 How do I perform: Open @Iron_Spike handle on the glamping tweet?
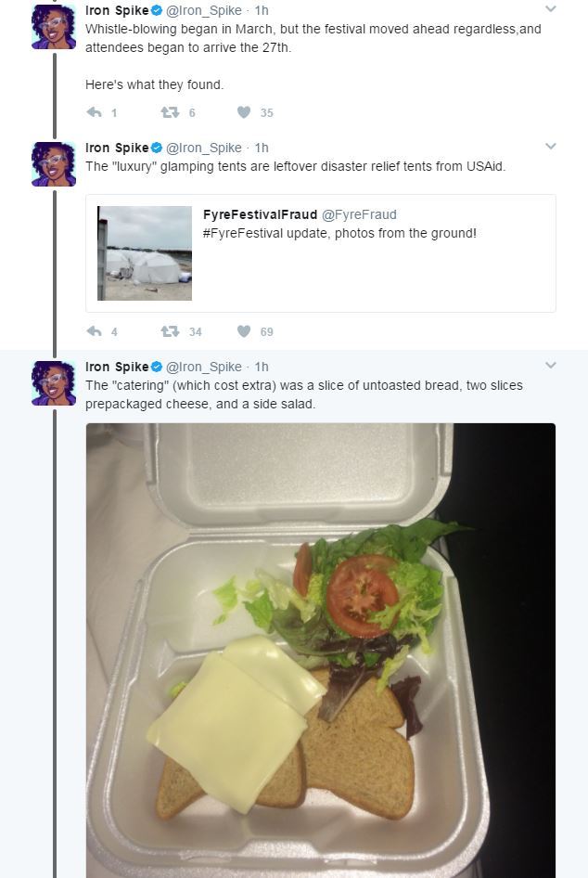point(204,148)
